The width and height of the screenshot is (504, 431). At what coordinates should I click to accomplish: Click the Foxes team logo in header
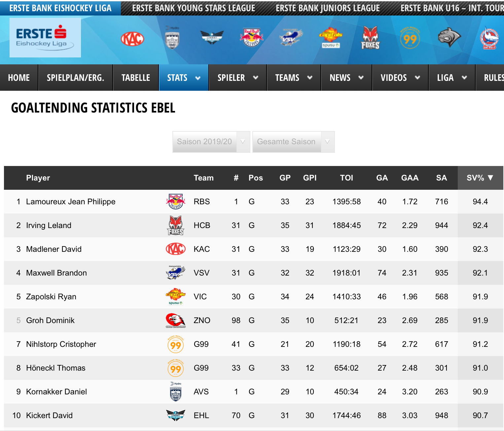pyautogui.click(x=370, y=38)
